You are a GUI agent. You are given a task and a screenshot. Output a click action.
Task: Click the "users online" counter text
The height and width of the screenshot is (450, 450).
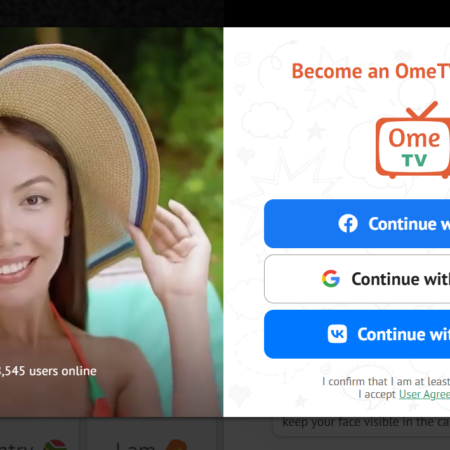(48, 371)
